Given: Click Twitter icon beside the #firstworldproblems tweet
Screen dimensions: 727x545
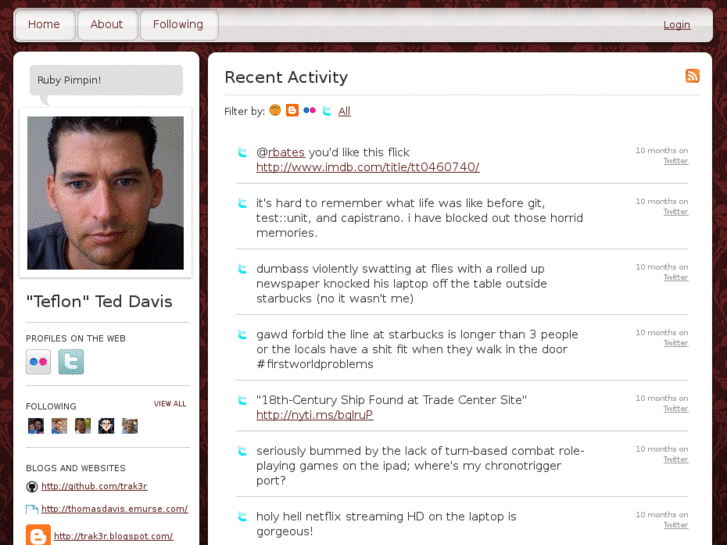Looking at the screenshot, I should 242,334.
